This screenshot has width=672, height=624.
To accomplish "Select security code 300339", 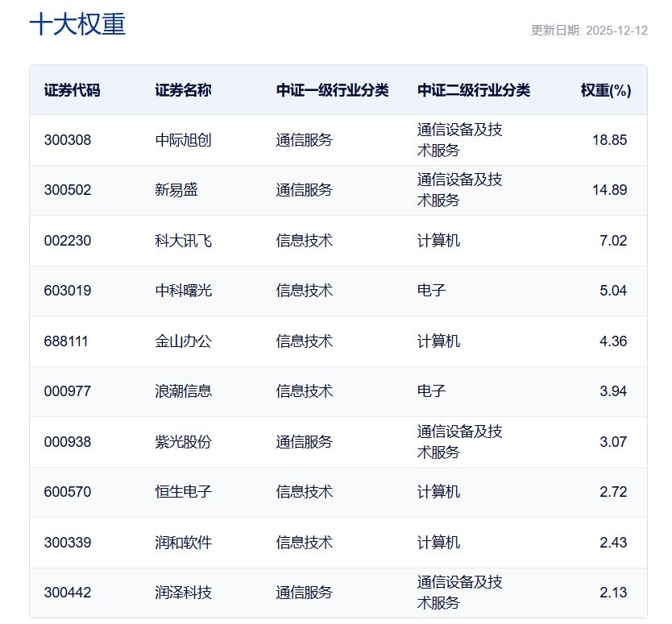I will pos(68,543).
